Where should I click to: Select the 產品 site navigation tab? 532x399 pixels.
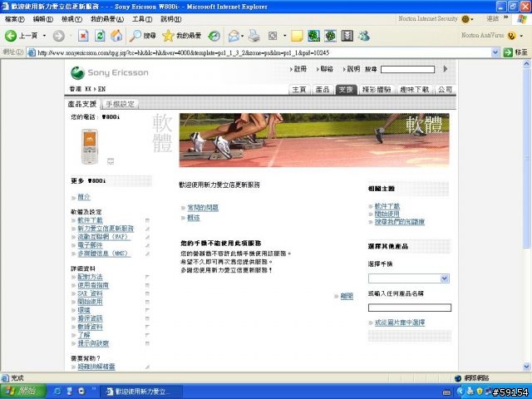(323, 90)
